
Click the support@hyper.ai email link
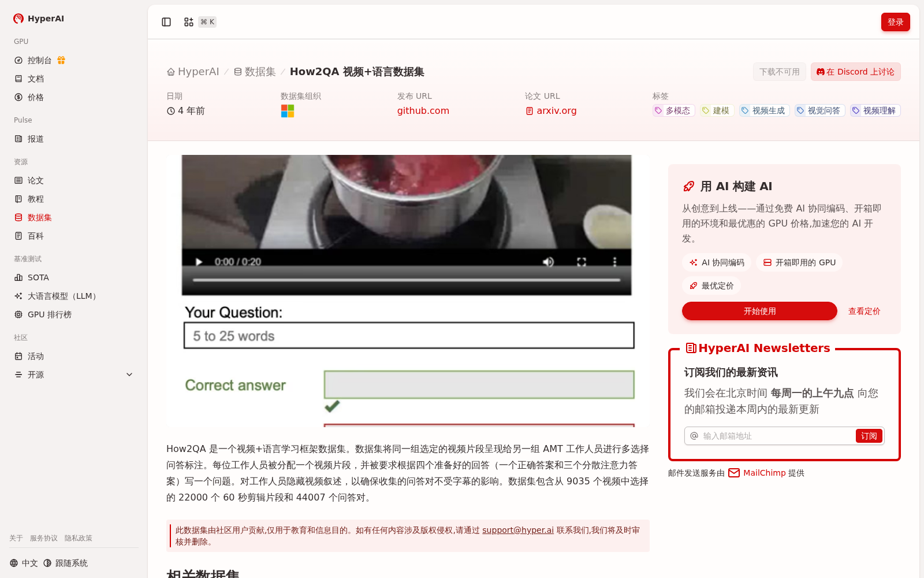tap(518, 530)
